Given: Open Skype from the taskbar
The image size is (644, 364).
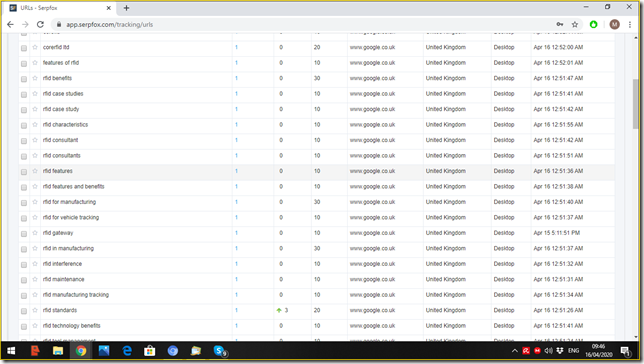Looking at the screenshot, I should tap(219, 351).
